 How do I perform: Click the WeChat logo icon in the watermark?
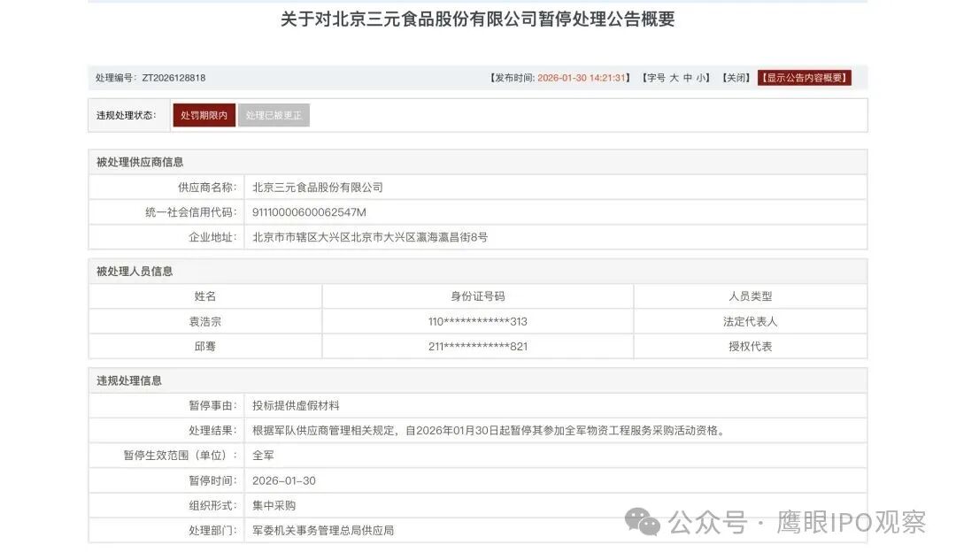642,522
